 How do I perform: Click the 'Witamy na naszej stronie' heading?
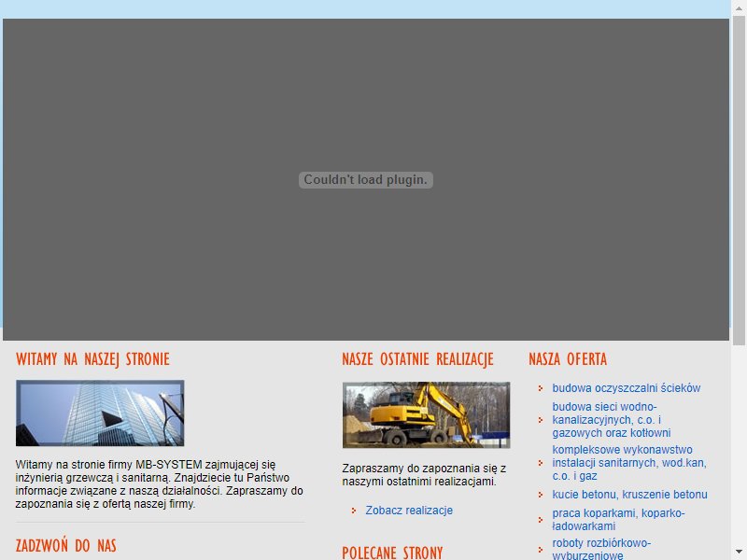[x=92, y=359]
